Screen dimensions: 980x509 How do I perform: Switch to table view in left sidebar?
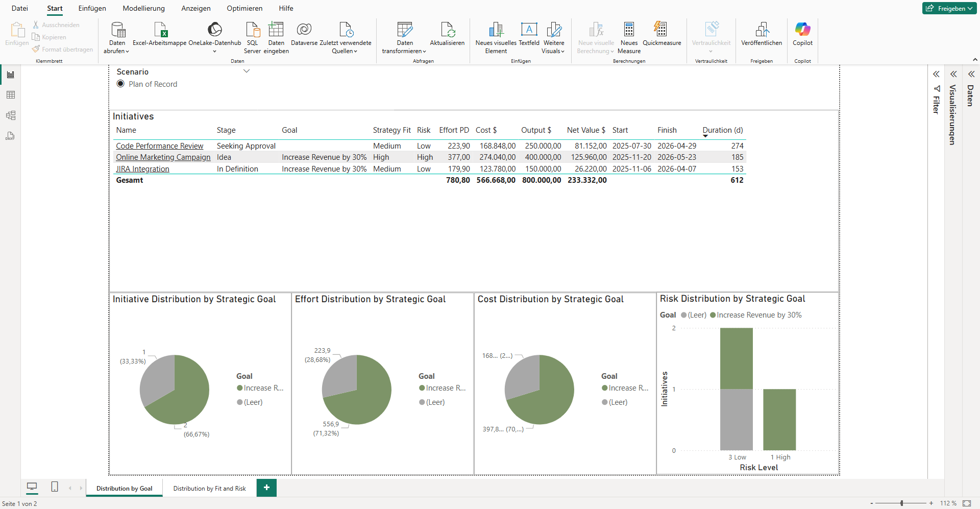pyautogui.click(x=10, y=95)
